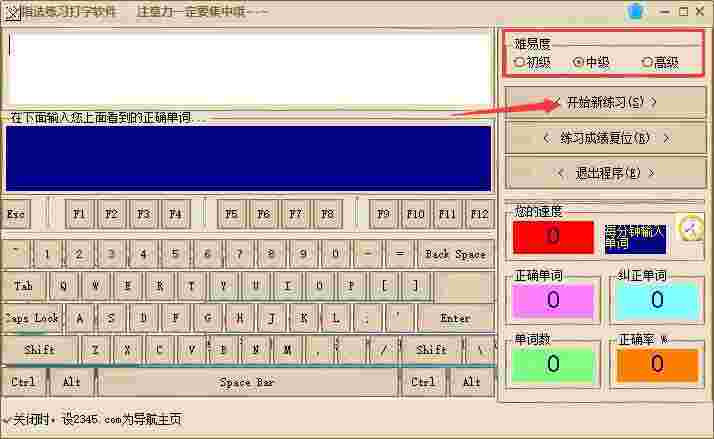
Task: Click the pink 正确单词 counter box
Action: [x=553, y=300]
